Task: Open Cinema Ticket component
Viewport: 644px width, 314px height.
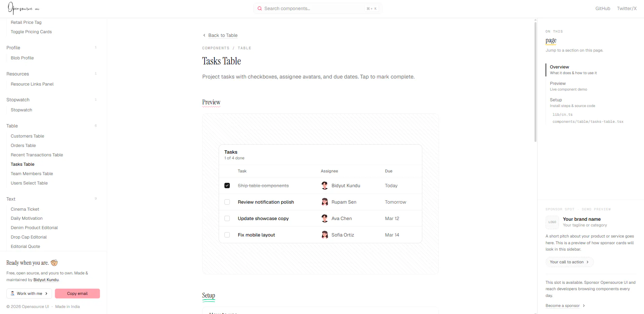Action: 25,209
